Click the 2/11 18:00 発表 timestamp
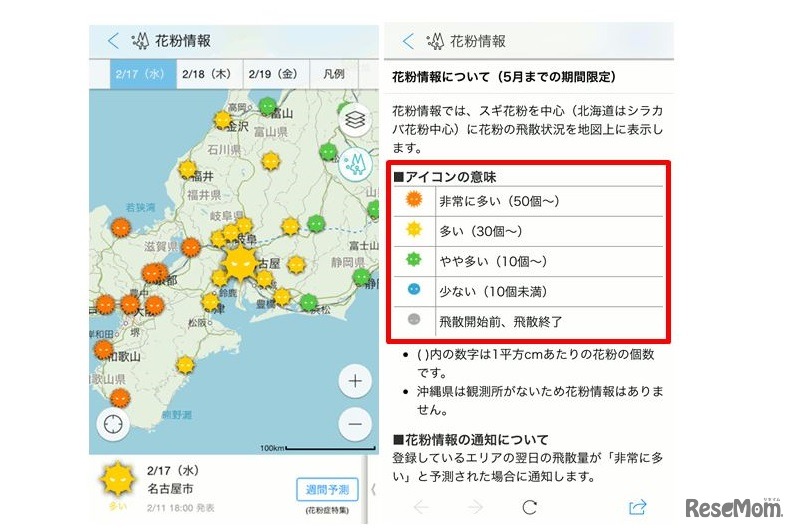This screenshot has width=796, height=531. [181, 508]
